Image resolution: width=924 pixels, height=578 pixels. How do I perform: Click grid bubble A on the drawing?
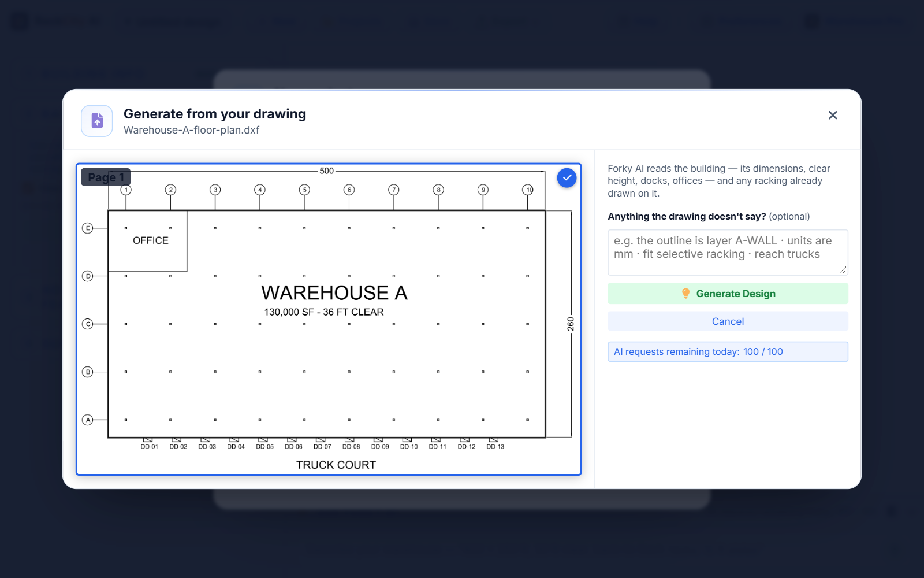coord(88,420)
